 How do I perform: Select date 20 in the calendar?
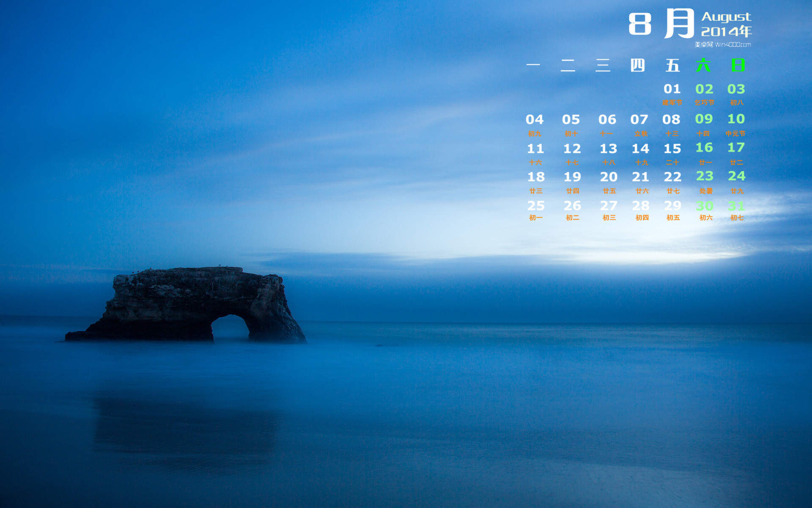pyautogui.click(x=609, y=177)
